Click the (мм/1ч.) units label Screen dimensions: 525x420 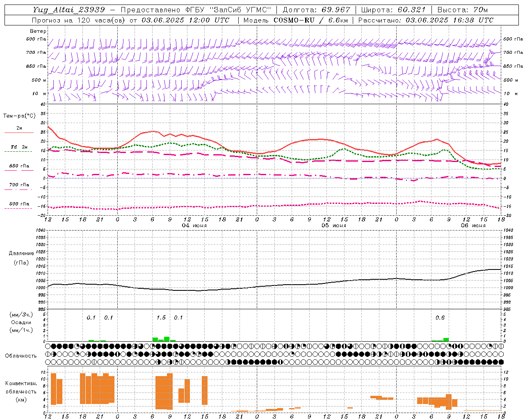coord(21,330)
